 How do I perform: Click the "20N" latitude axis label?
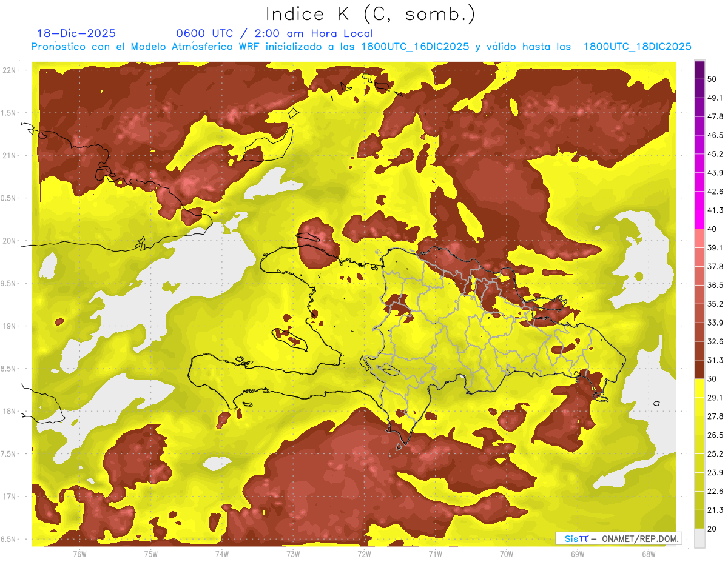[10, 241]
